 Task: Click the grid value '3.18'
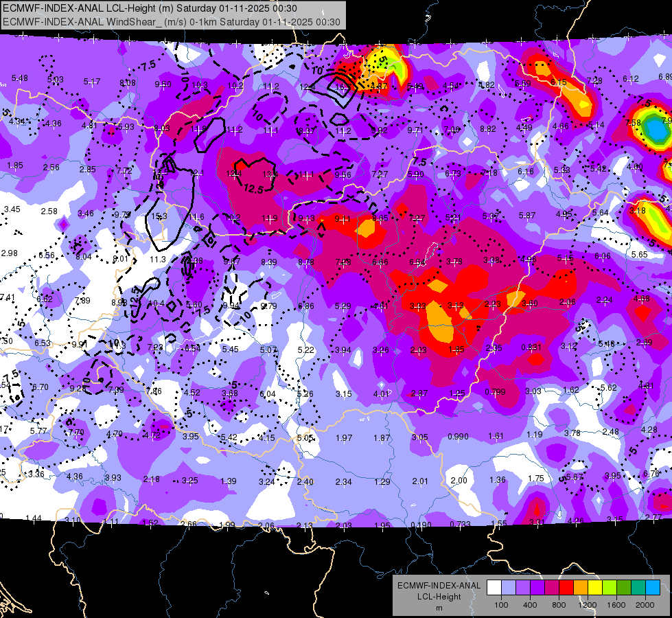tap(637, 211)
